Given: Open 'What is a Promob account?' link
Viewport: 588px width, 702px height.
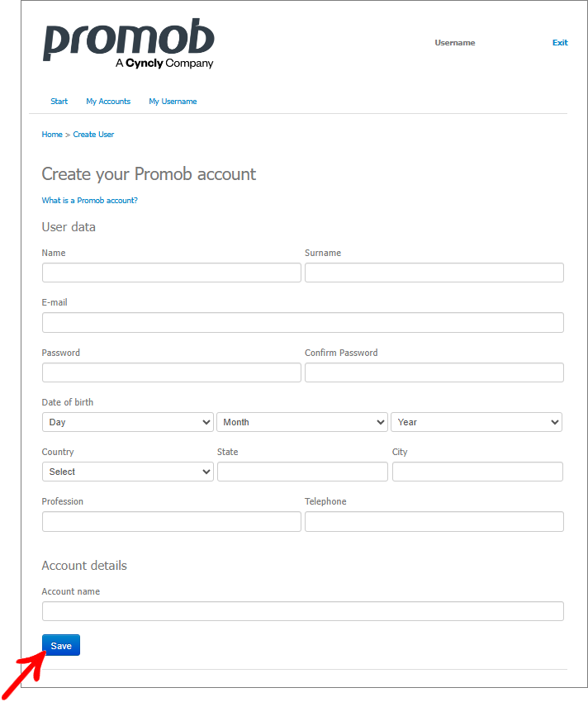Looking at the screenshot, I should 89,201.
